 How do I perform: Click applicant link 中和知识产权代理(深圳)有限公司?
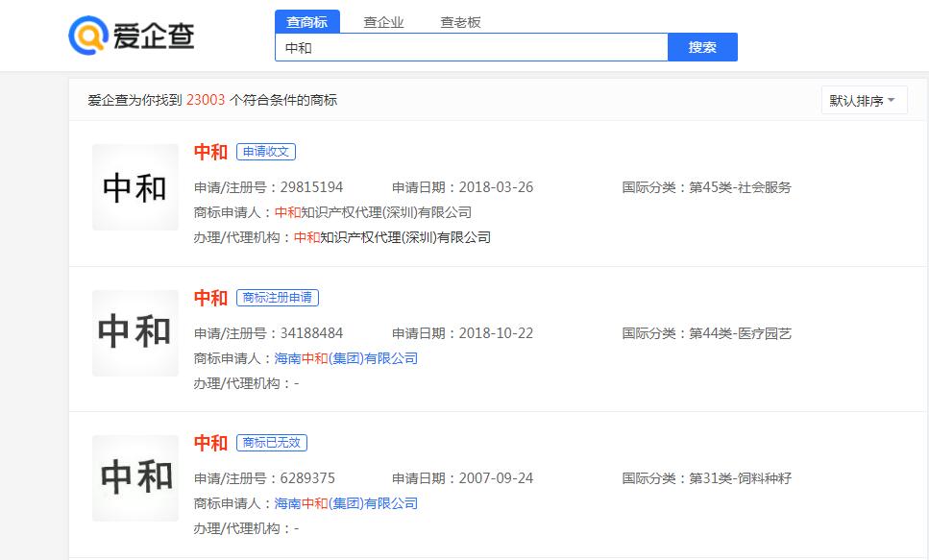[377, 212]
